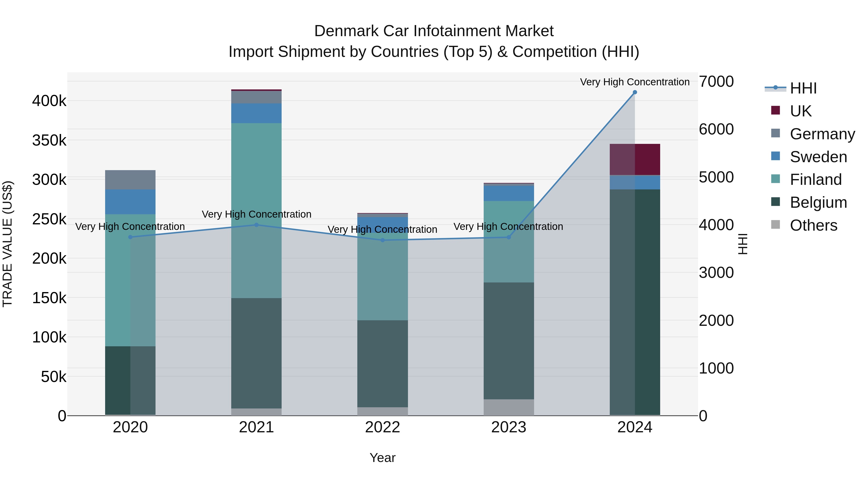Screen dimensions: 868x488
Task: Click the 2021 Sweden bar segment
Action: [257, 114]
